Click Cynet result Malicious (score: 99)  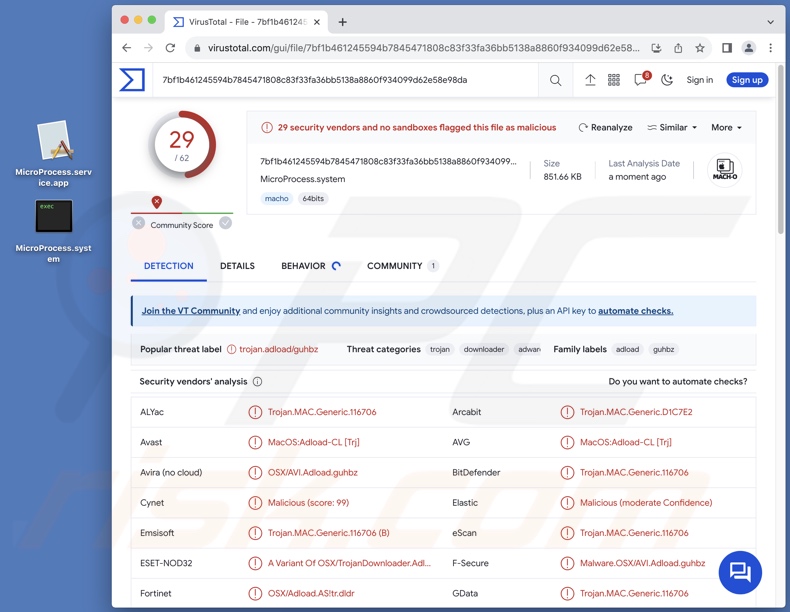(x=308, y=503)
